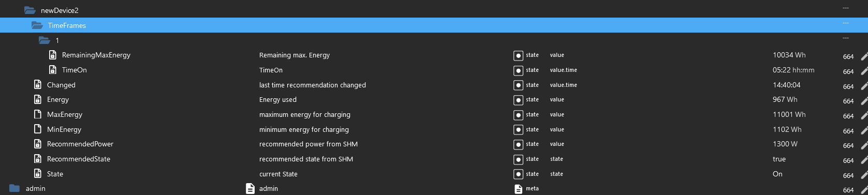The image size is (868, 195).
Task: Click the State value On
Action: [777, 174]
